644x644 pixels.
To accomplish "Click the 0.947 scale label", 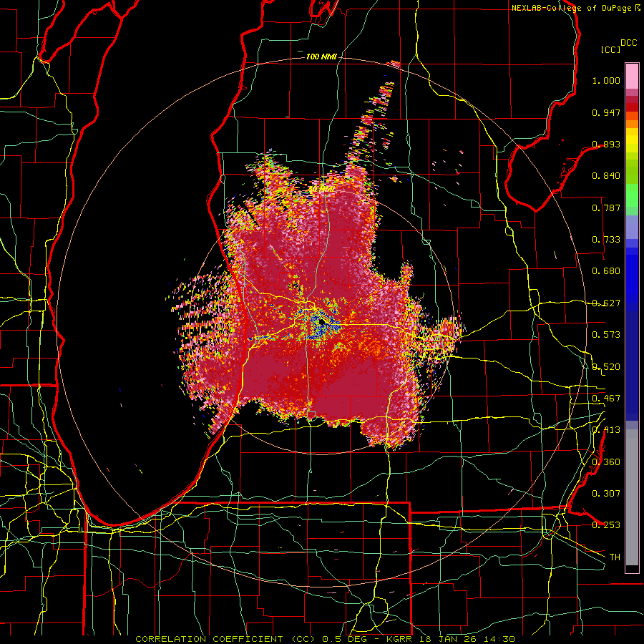I will (606, 112).
